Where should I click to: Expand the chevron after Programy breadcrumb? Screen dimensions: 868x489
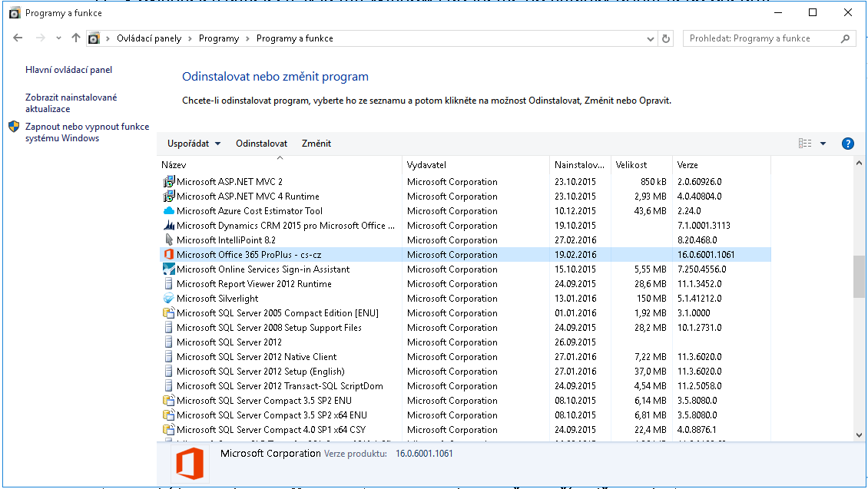247,38
